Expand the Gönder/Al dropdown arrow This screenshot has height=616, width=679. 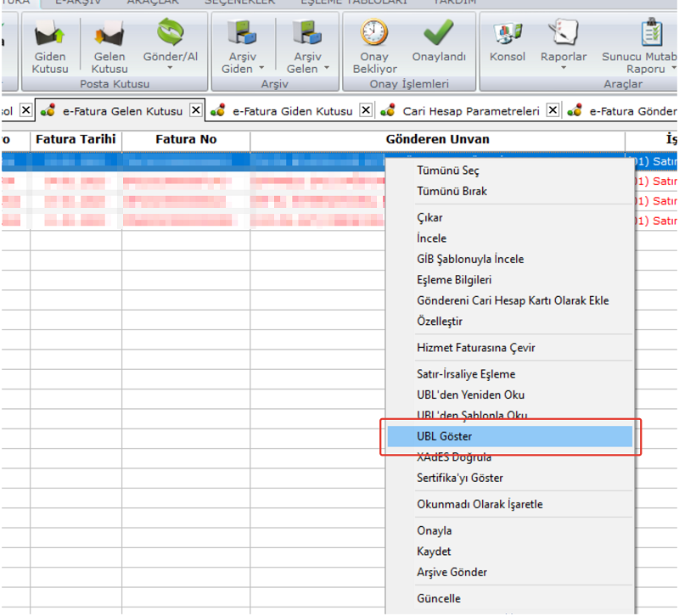tap(171, 68)
